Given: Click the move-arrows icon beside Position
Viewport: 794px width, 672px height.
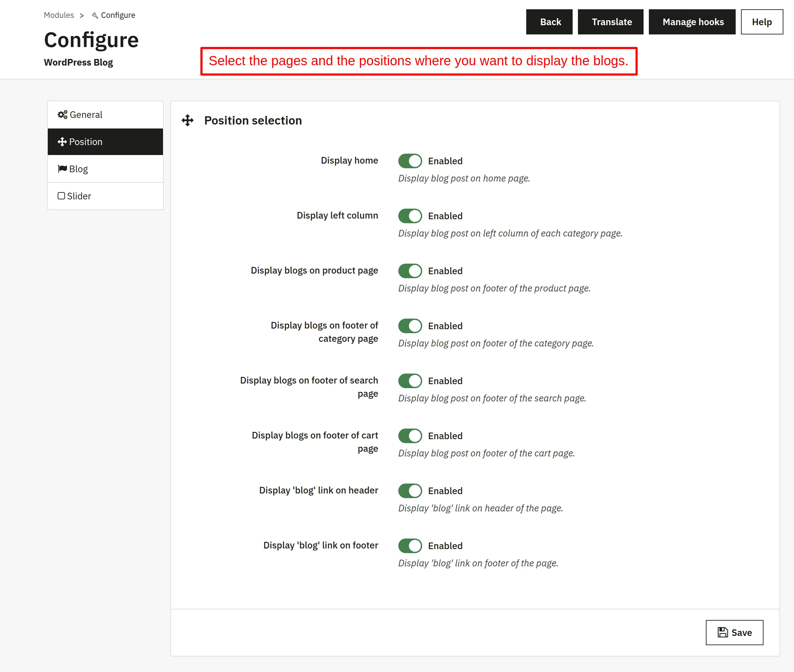Looking at the screenshot, I should (x=62, y=142).
